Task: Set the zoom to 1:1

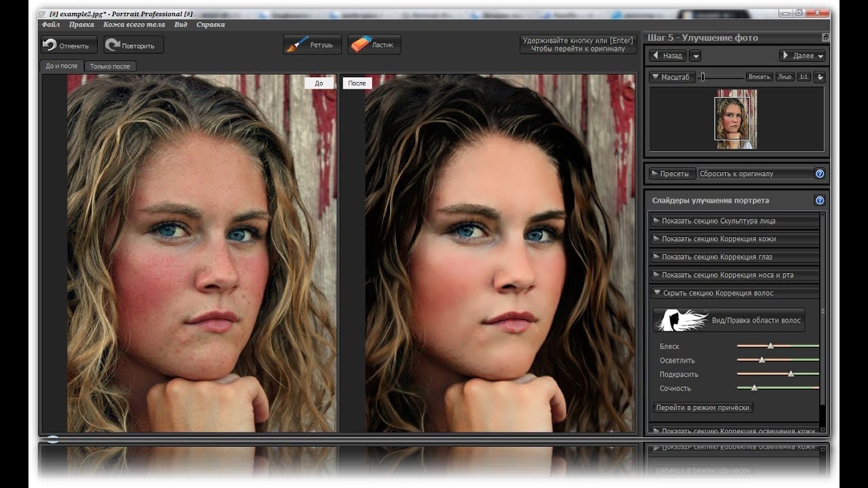Action: point(804,77)
